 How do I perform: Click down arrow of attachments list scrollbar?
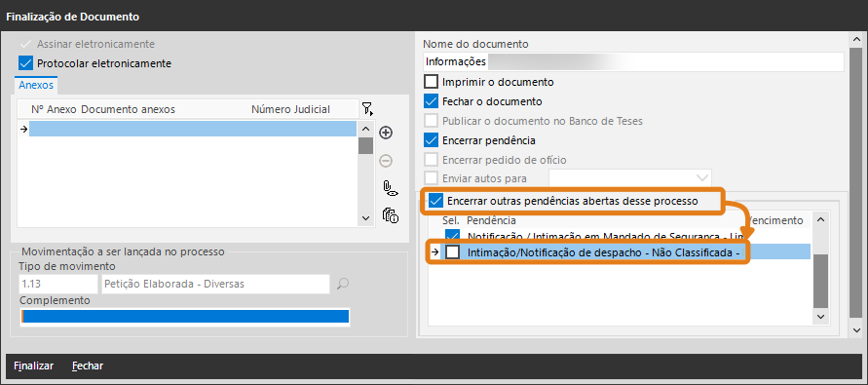365,218
